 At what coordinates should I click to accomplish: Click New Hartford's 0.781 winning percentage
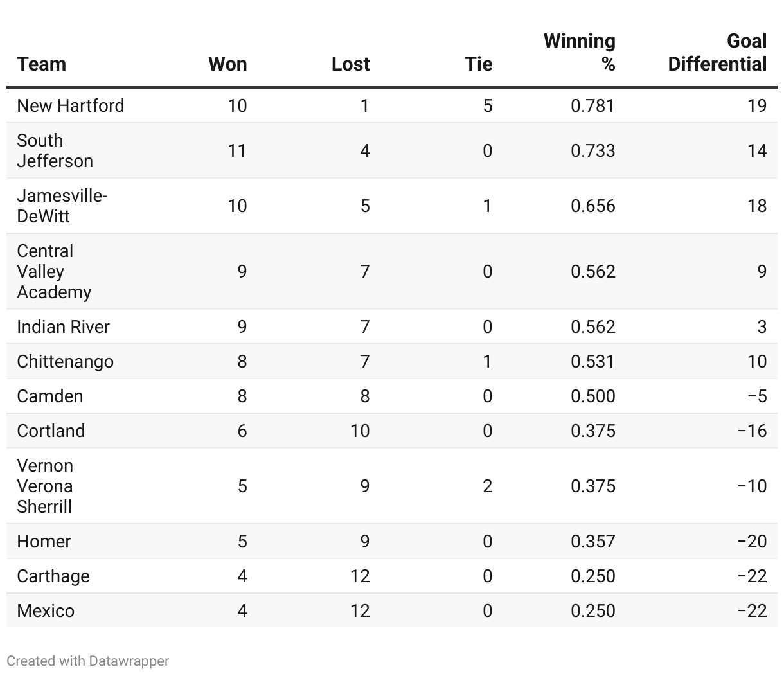(592, 105)
